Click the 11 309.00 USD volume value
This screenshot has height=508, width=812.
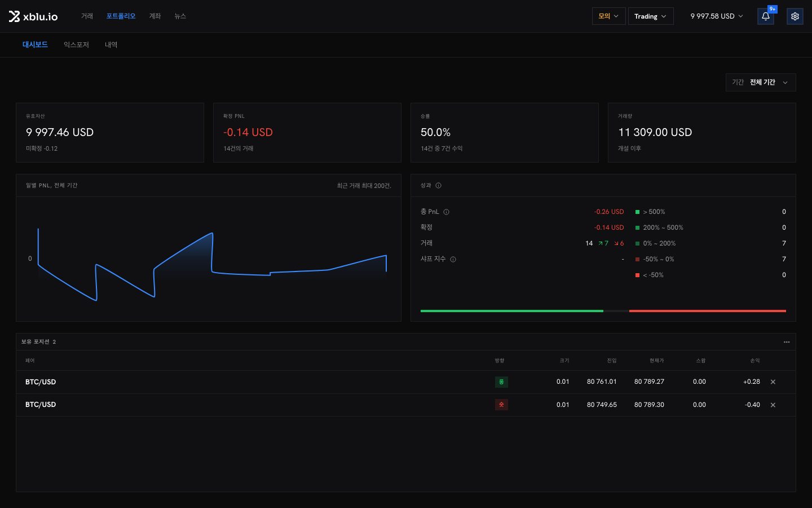click(x=655, y=132)
